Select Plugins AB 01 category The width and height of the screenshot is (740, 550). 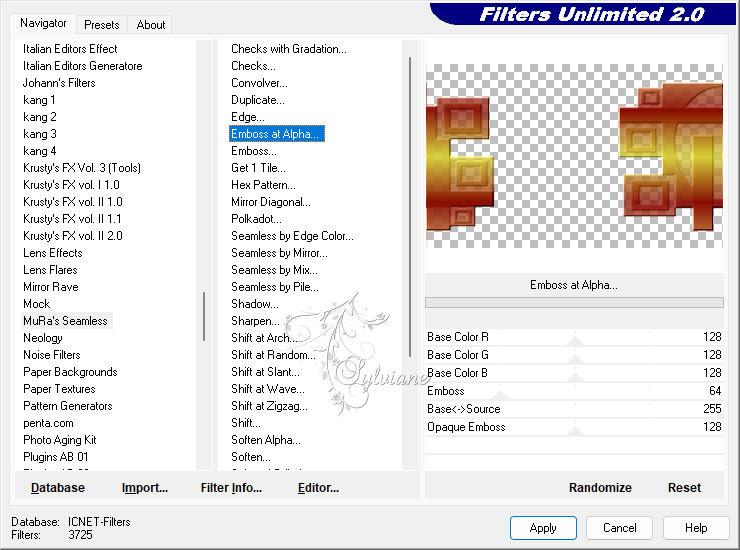click(55, 457)
